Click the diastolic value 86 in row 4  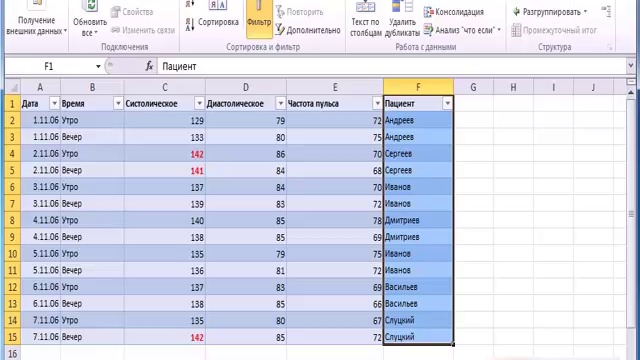[x=246, y=154]
